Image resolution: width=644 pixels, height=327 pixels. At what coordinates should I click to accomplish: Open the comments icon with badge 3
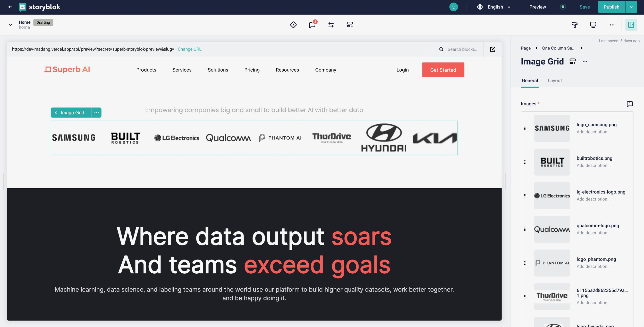[x=312, y=25]
